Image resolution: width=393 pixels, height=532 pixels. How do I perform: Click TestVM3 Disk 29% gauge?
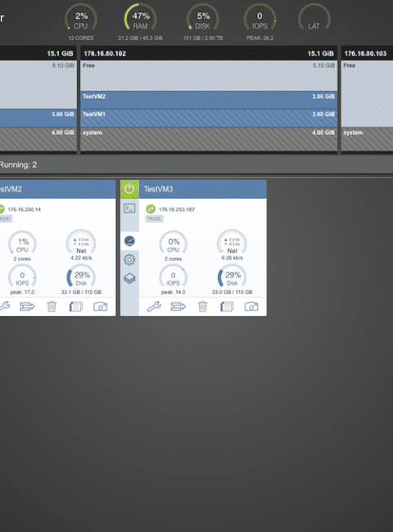pyautogui.click(x=232, y=277)
